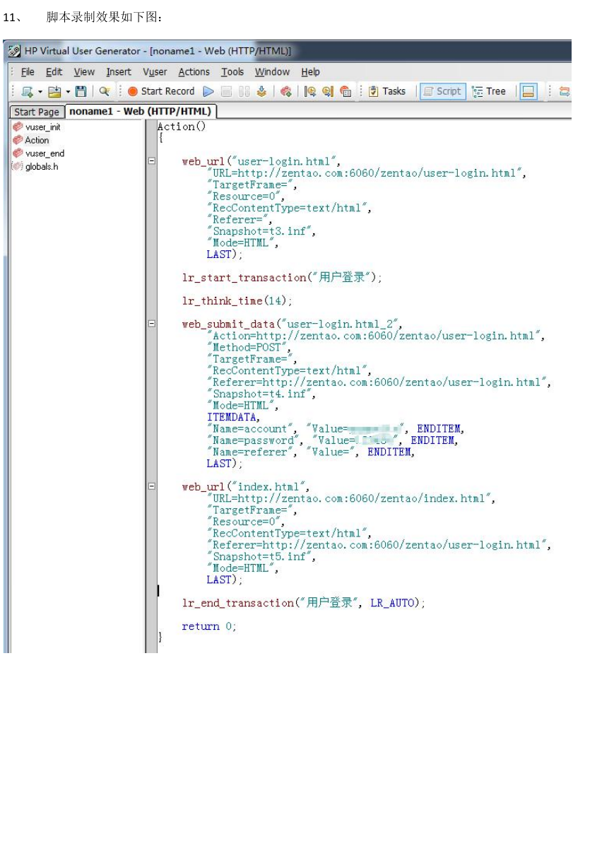The width and height of the screenshot is (614, 868).
Task: Click the Open Script folder icon
Action: pyautogui.click(x=54, y=91)
